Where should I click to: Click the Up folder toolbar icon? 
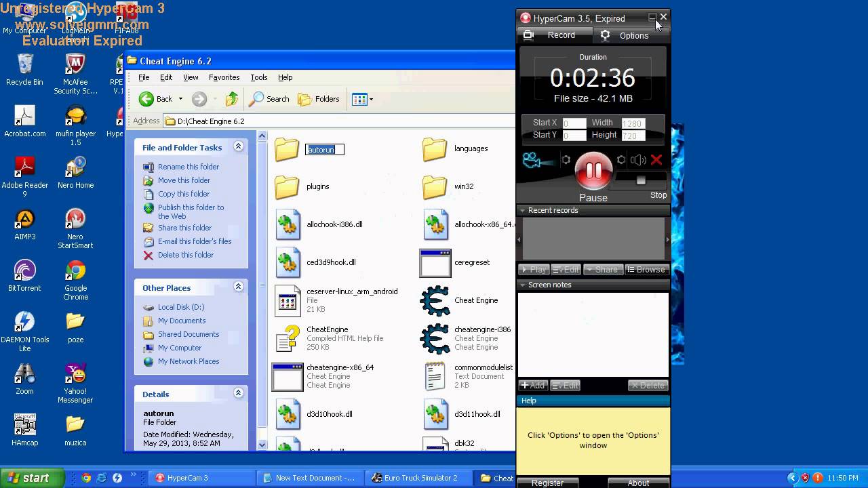point(232,99)
